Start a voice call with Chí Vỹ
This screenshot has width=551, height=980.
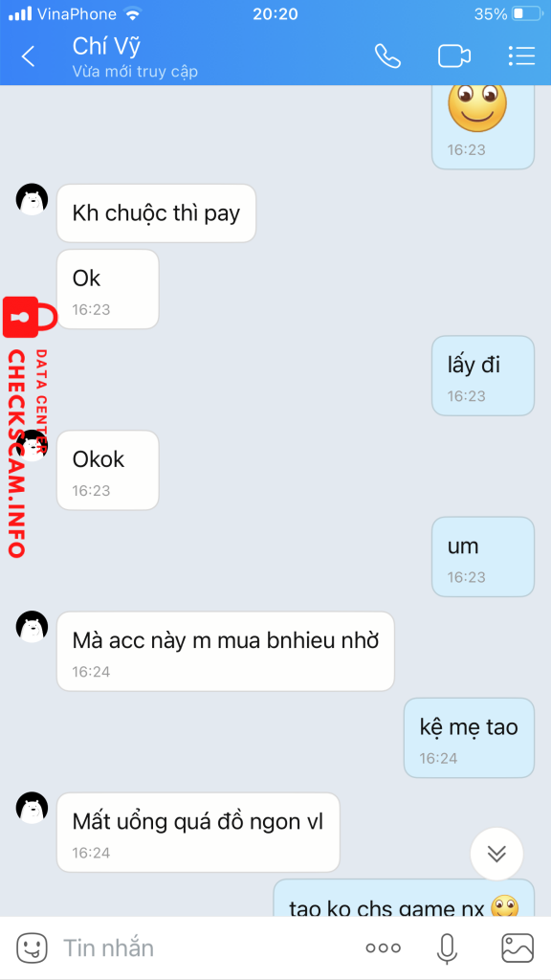pos(387,56)
